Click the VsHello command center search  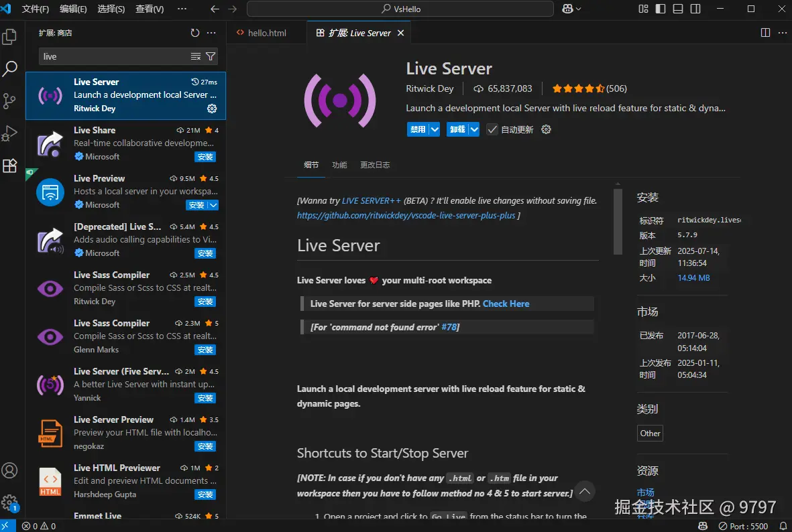click(x=400, y=9)
